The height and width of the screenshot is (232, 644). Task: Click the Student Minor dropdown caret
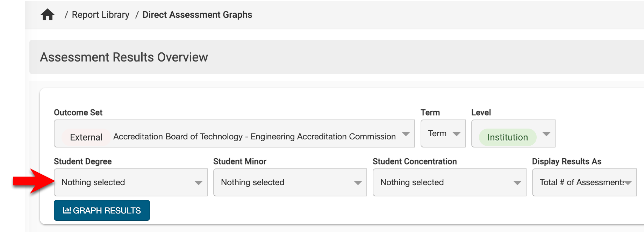click(358, 183)
